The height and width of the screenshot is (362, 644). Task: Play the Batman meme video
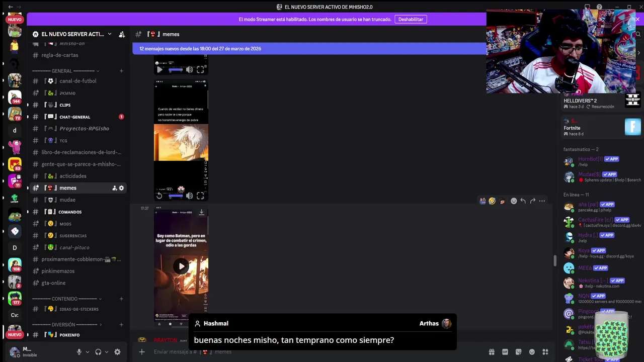tap(181, 266)
